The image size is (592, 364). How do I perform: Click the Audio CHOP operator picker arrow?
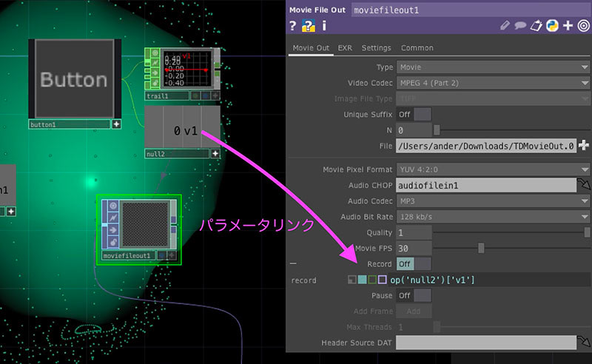pos(583,185)
